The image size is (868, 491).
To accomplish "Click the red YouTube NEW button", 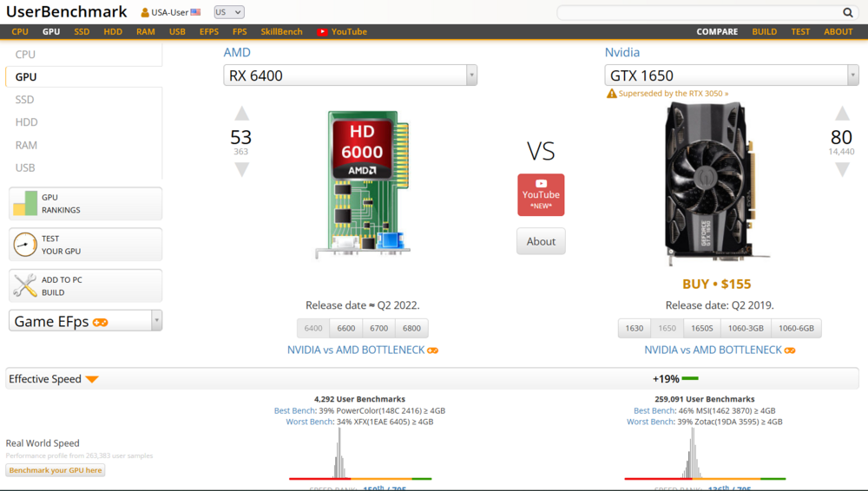I will tap(541, 195).
